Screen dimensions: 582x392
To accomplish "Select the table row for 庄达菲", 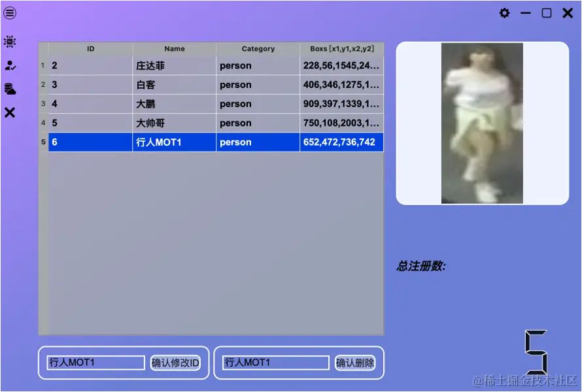I will (174, 65).
